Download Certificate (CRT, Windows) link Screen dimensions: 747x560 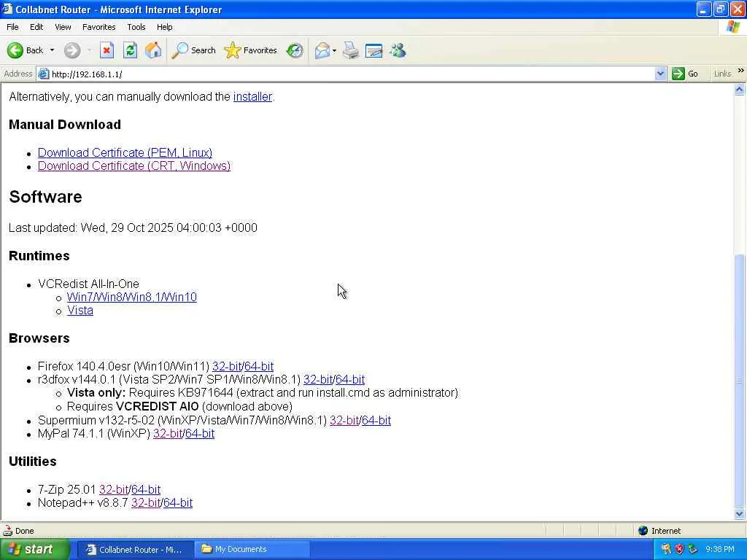134,166
